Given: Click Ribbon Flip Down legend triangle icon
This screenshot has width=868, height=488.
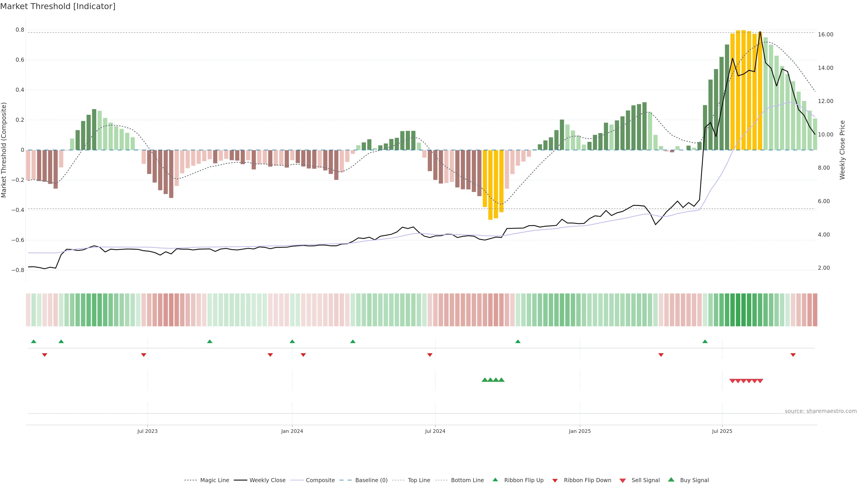Looking at the screenshot, I should (x=555, y=480).
